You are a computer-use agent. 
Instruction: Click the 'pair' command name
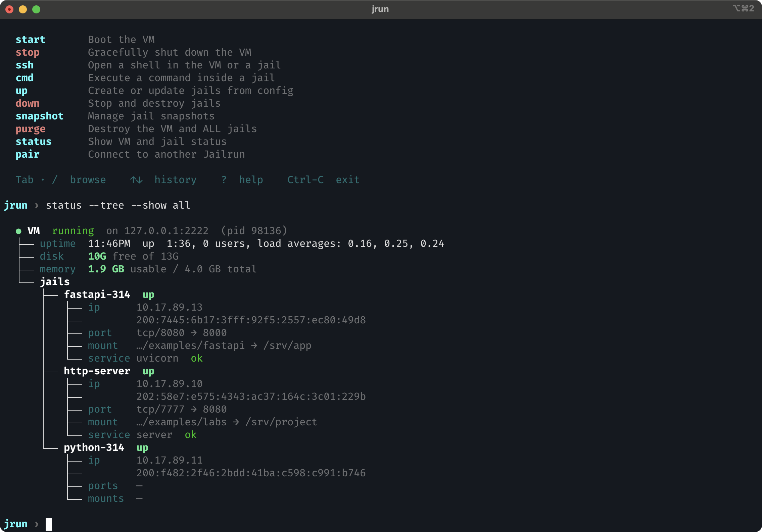pos(28,155)
